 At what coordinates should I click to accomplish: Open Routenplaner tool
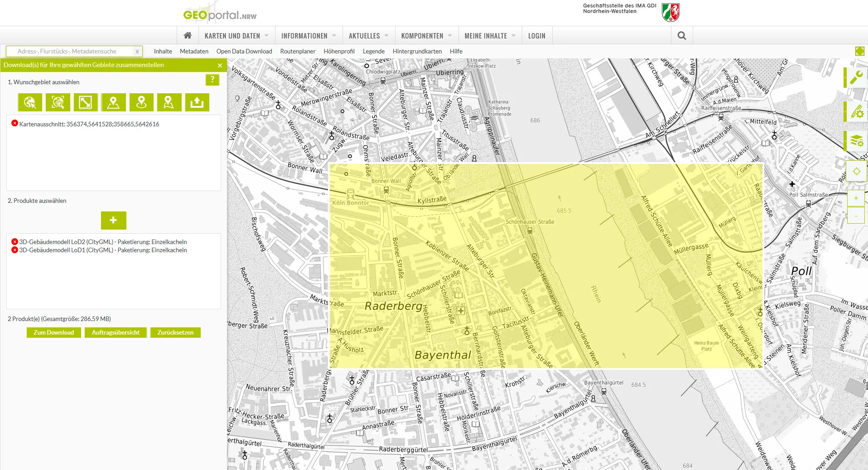[298, 51]
